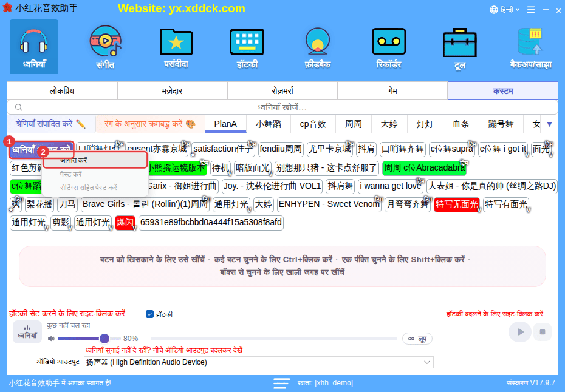Select the 血条 category tab
Screen dimensions: 565x392
[x=461, y=124]
